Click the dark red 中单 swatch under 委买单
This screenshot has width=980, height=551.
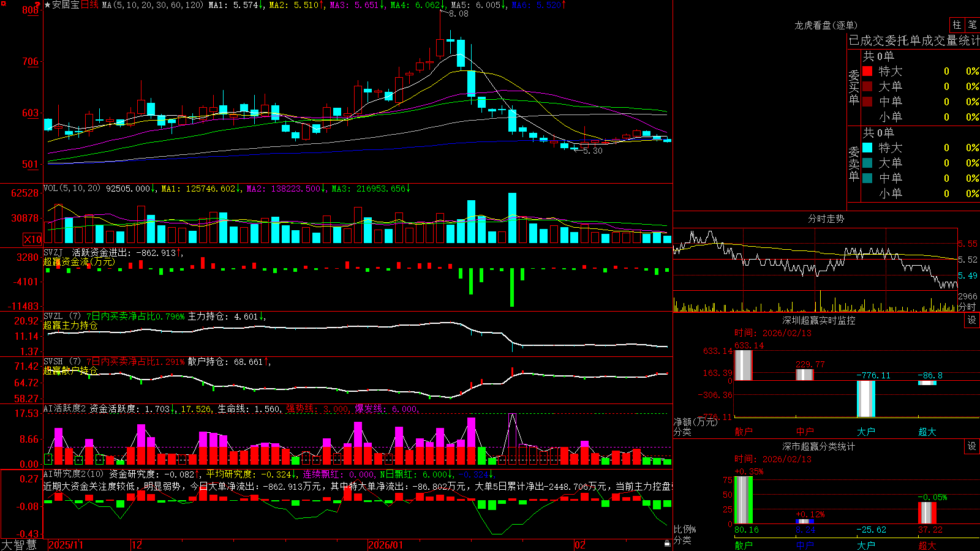click(x=867, y=101)
